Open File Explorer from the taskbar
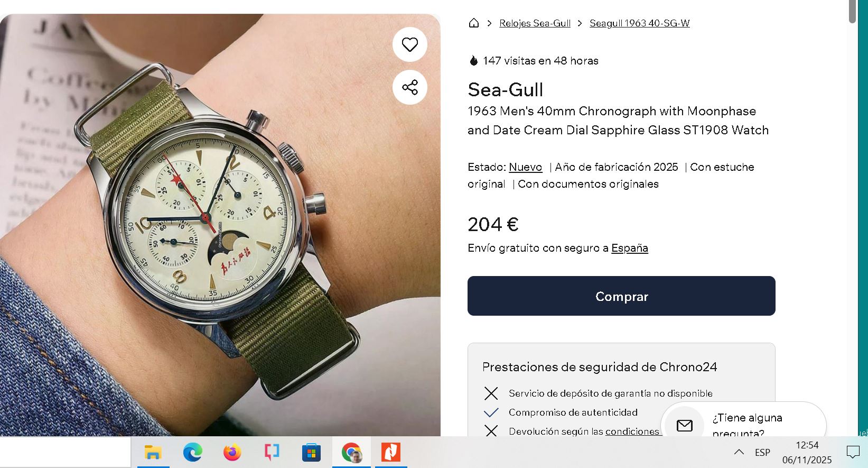Viewport: 868px width, 468px height. coord(153,453)
